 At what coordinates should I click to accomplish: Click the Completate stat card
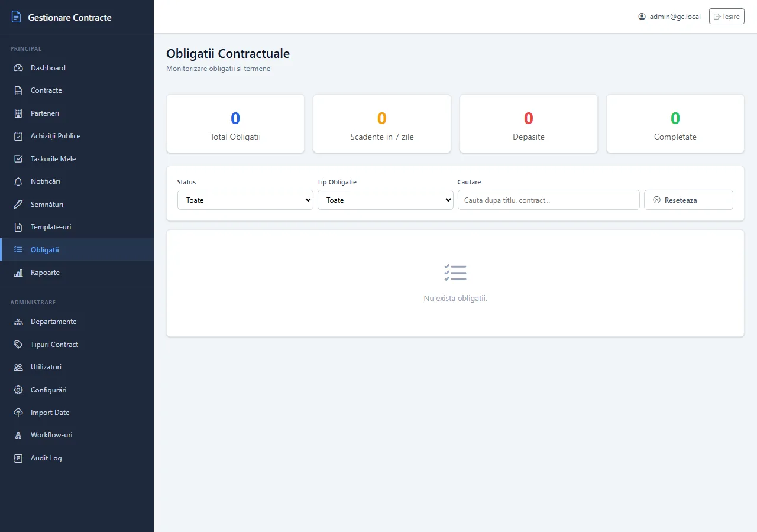[x=675, y=124]
